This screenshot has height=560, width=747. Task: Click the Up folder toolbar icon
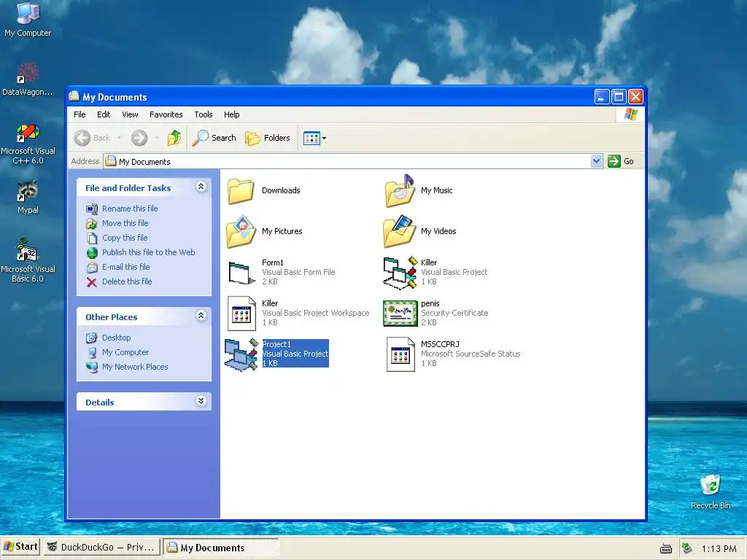point(174,138)
